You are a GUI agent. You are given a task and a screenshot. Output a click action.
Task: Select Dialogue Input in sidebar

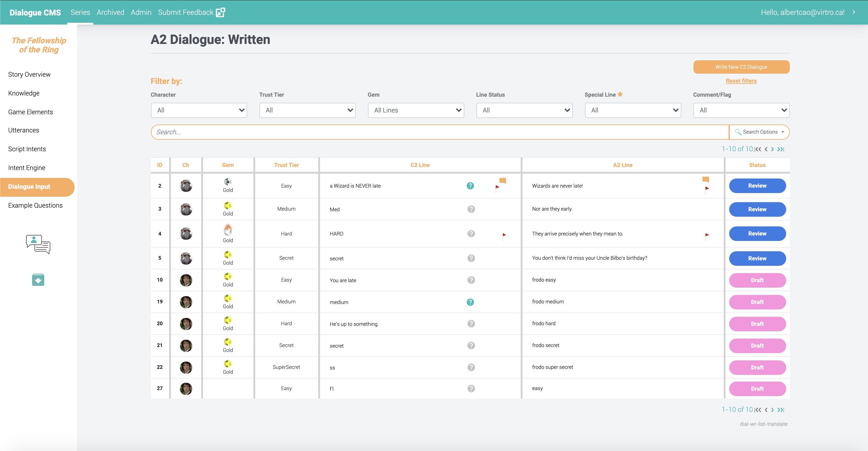click(x=37, y=187)
